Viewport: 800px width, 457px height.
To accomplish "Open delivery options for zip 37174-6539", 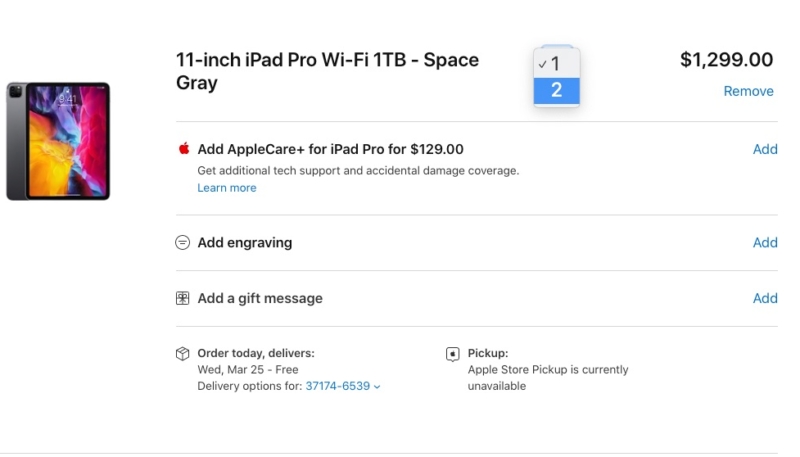I will pyautogui.click(x=343, y=386).
